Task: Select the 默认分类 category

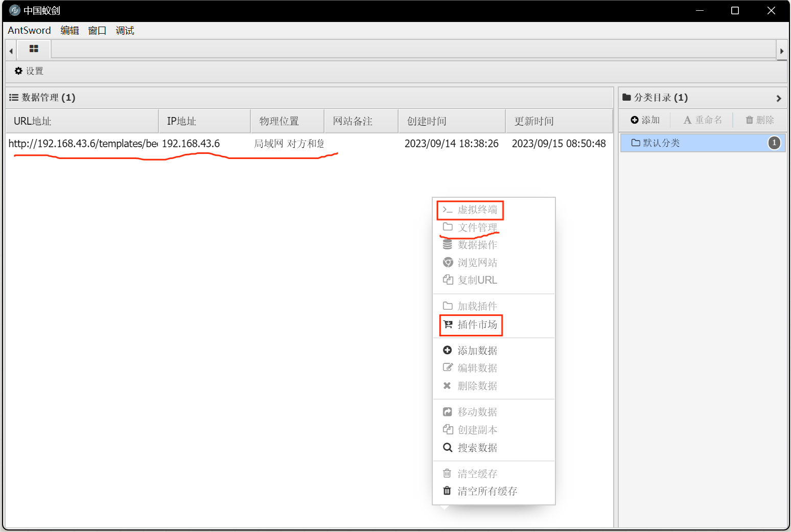Action: pyautogui.click(x=703, y=143)
